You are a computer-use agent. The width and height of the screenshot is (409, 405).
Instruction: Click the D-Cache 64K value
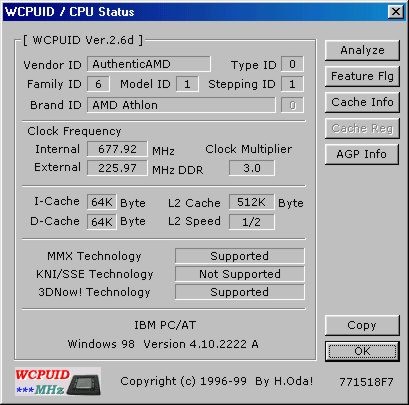click(102, 222)
